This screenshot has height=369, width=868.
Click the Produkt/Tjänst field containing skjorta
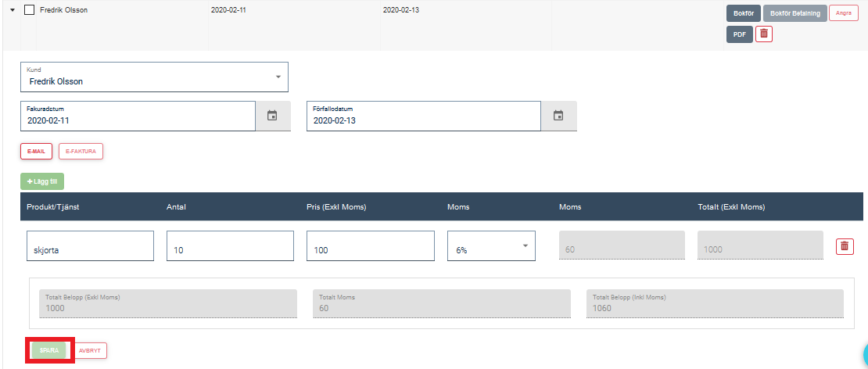(x=90, y=246)
